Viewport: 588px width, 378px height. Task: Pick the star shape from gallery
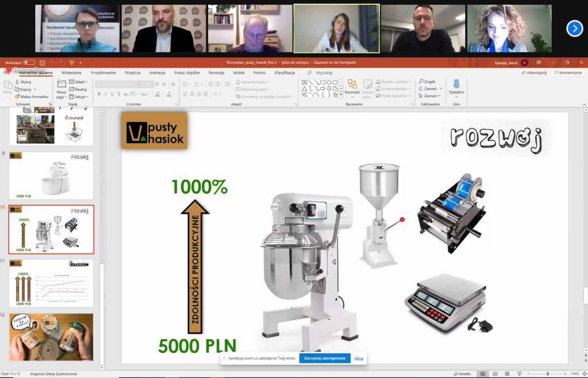(335, 95)
